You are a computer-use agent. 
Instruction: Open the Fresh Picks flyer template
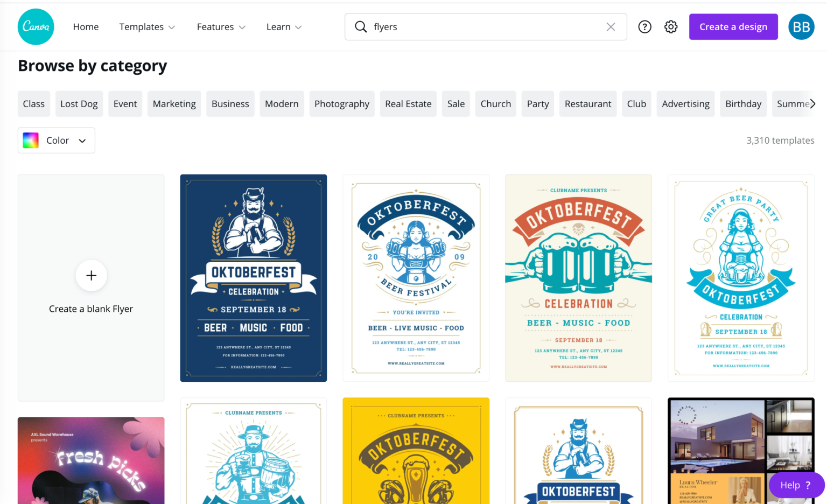(91, 461)
